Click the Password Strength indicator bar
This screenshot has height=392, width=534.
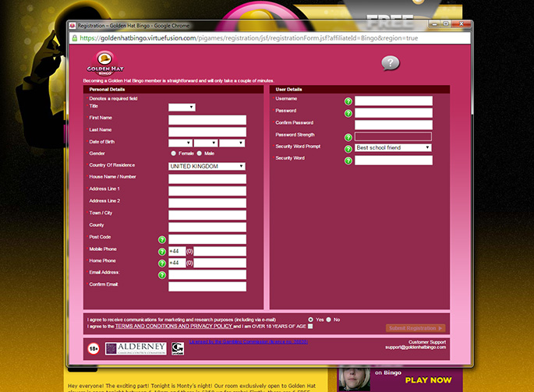tap(393, 136)
